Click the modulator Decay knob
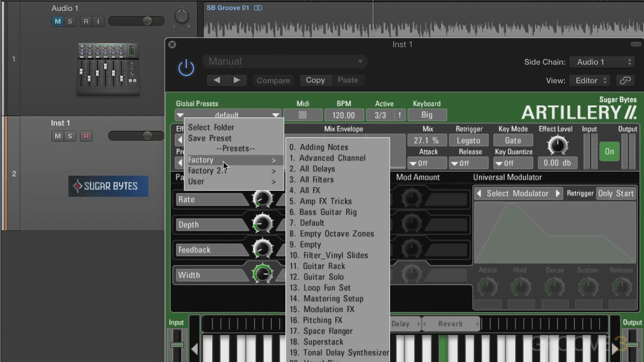The width and height of the screenshot is (644, 362). (x=555, y=287)
